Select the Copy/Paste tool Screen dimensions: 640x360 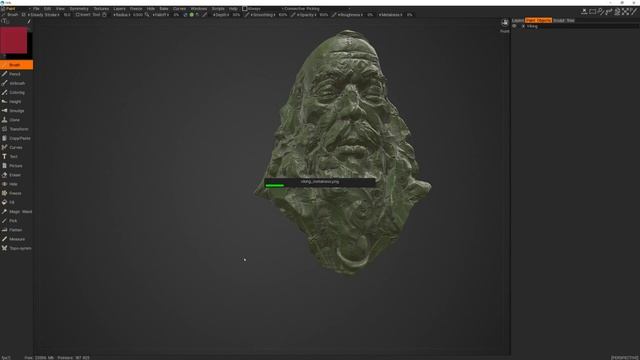[x=16, y=138]
